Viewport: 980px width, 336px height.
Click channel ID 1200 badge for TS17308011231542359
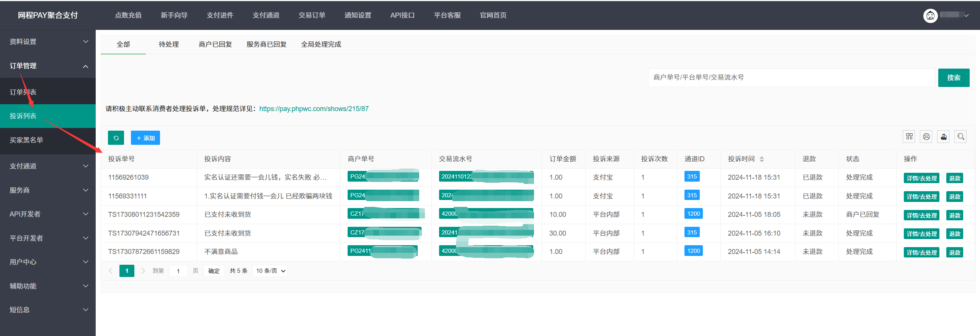[x=693, y=214]
